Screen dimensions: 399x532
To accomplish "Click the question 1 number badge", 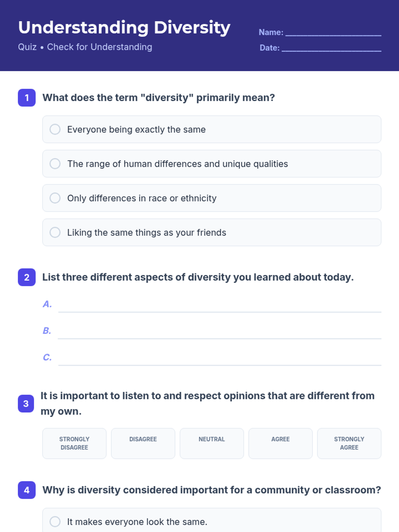I will [27, 98].
